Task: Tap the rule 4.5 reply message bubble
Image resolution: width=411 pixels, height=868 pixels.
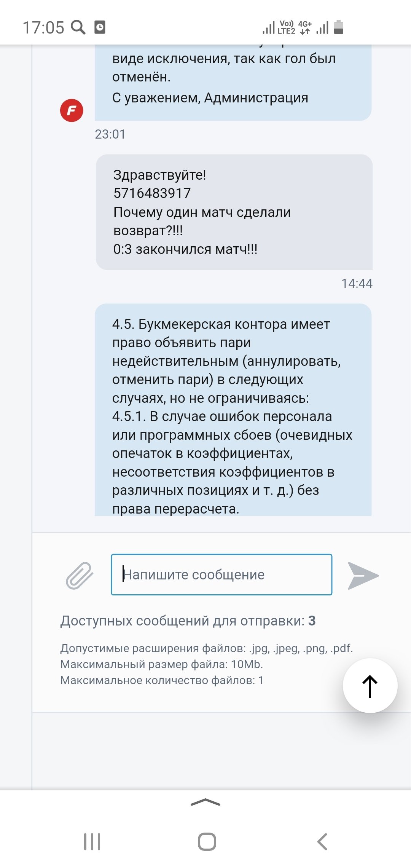Action: pyautogui.click(x=233, y=410)
